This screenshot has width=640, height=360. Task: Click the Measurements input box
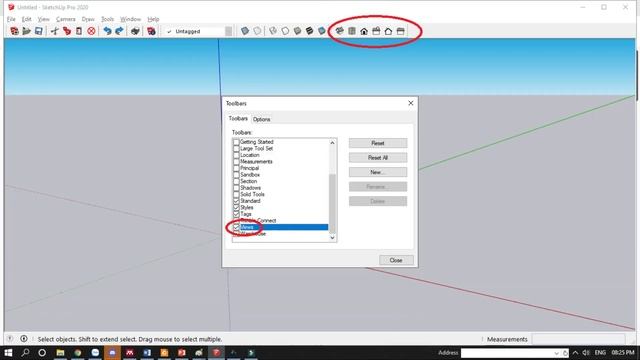tap(578, 339)
